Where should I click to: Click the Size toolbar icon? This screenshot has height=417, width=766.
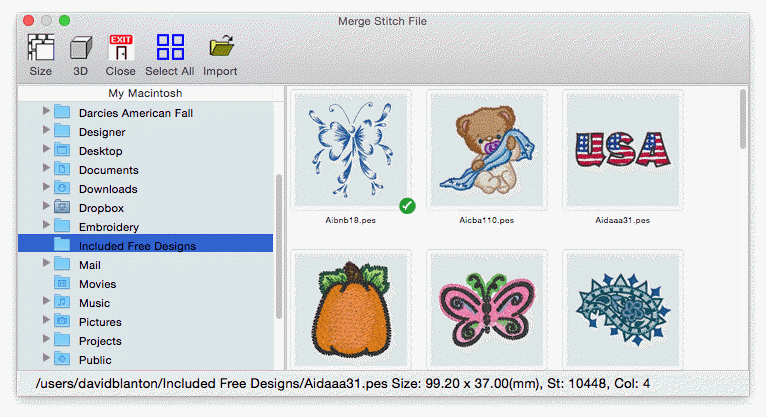(x=40, y=49)
